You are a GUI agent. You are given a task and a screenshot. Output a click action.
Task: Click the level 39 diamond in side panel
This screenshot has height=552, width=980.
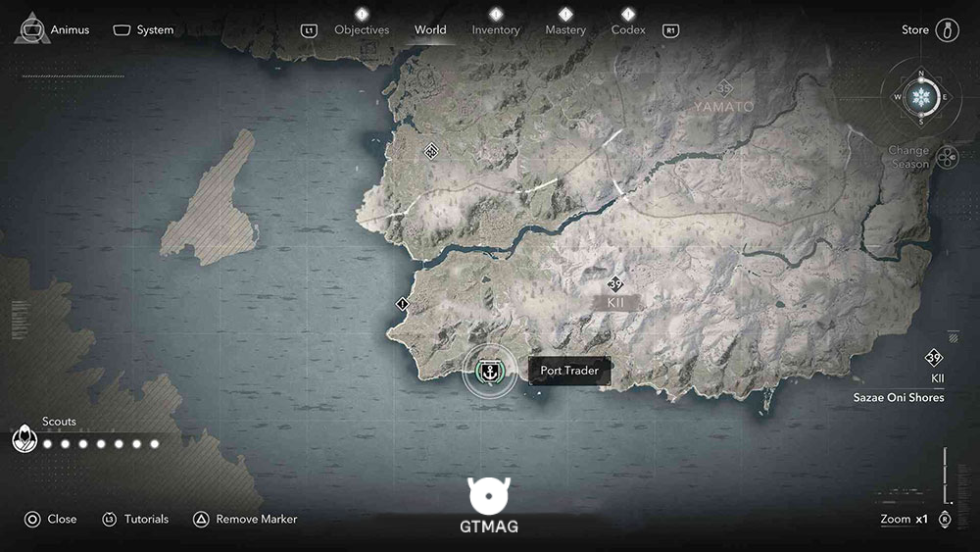tap(934, 358)
